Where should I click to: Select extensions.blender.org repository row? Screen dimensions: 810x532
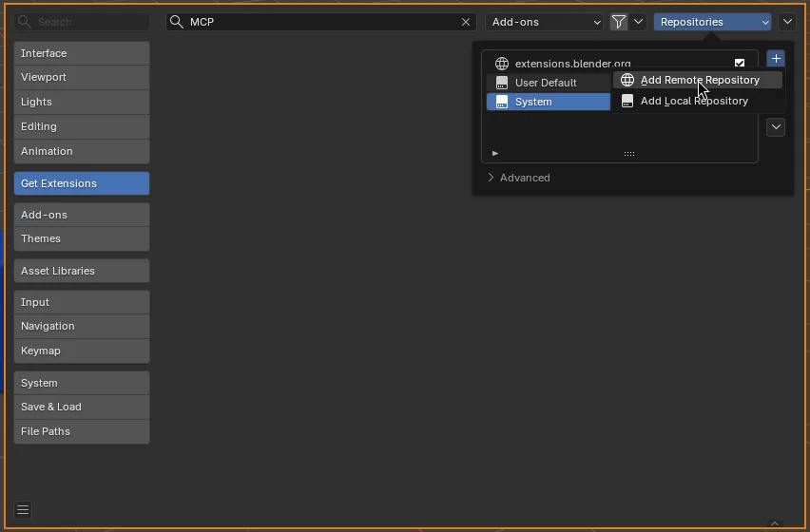click(619, 63)
